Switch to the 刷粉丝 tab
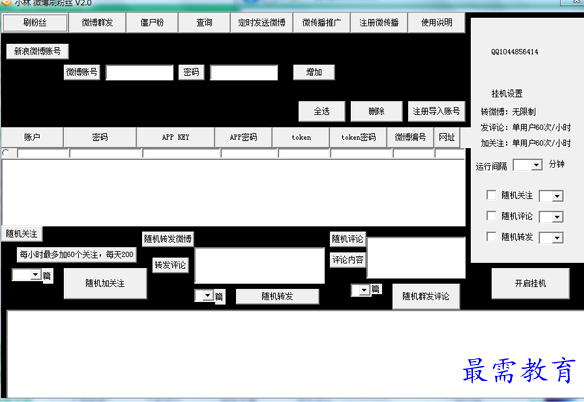Image resolution: width=584 pixels, height=402 pixels. pos(35,23)
